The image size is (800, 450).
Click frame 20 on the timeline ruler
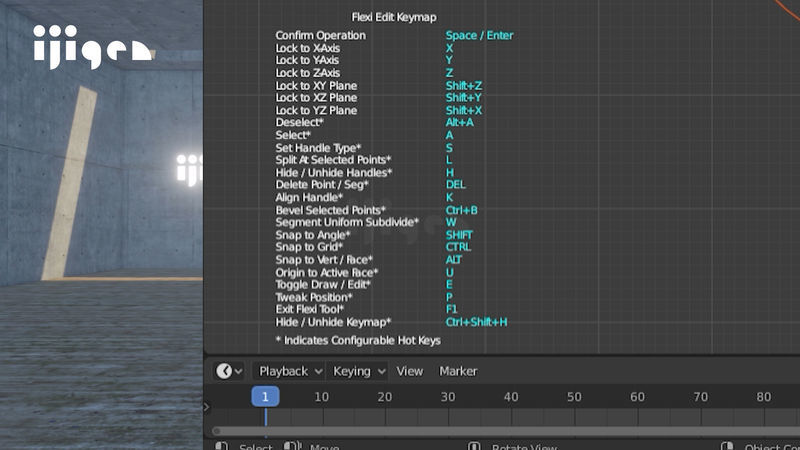385,397
